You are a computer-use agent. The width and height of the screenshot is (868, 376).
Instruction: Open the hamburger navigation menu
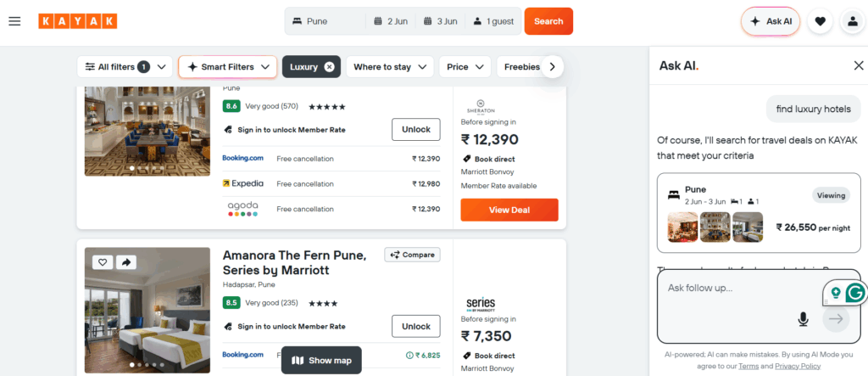pyautogui.click(x=14, y=21)
